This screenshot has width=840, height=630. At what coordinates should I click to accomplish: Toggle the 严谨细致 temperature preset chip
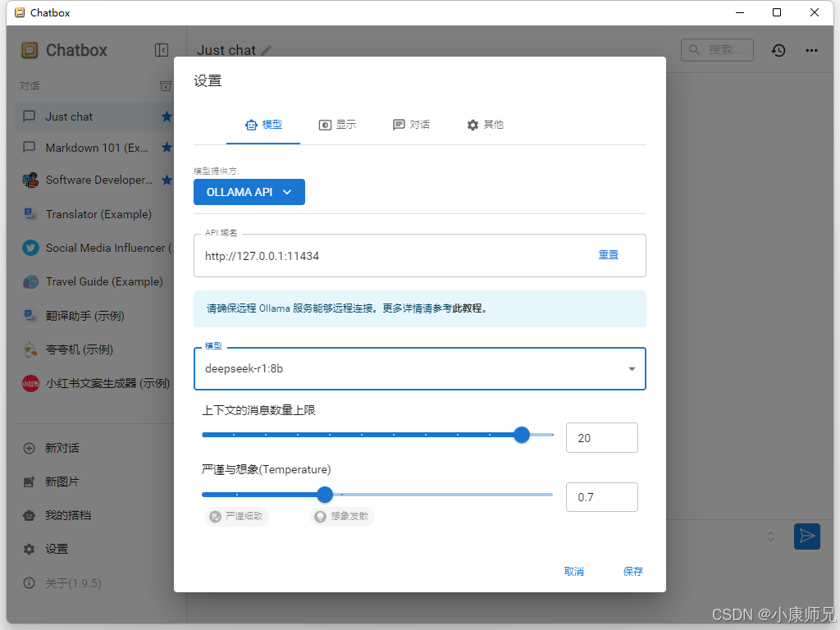pos(236,517)
